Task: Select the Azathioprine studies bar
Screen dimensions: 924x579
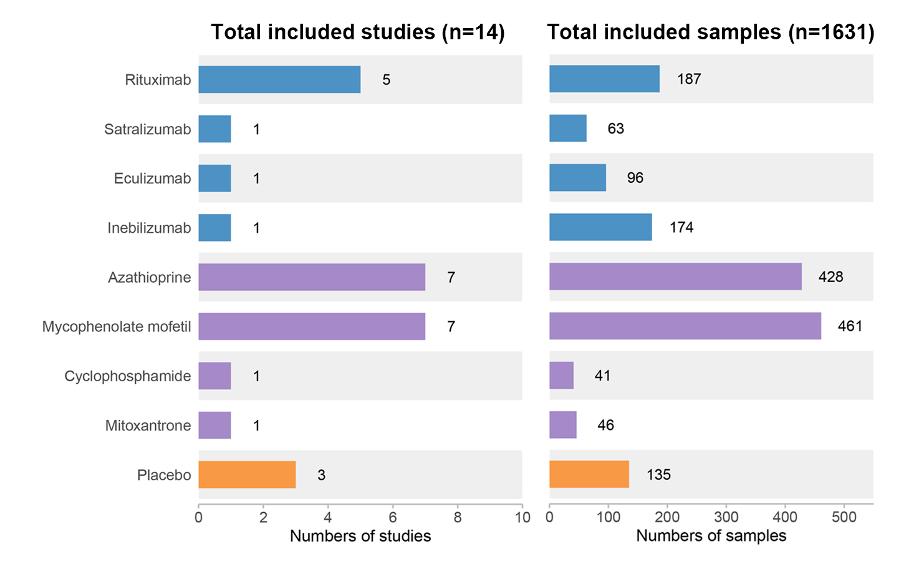Action: (x=312, y=277)
